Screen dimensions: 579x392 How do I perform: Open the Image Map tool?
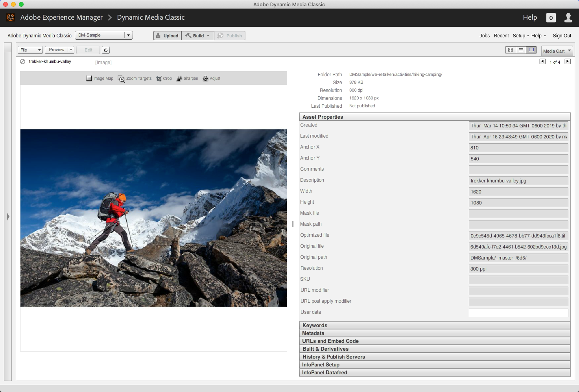tap(100, 79)
